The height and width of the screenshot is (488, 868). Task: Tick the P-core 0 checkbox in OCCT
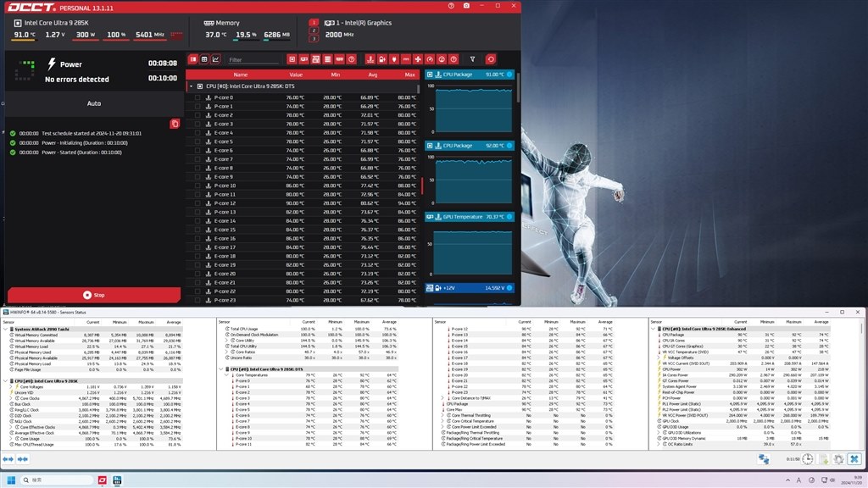pos(198,97)
